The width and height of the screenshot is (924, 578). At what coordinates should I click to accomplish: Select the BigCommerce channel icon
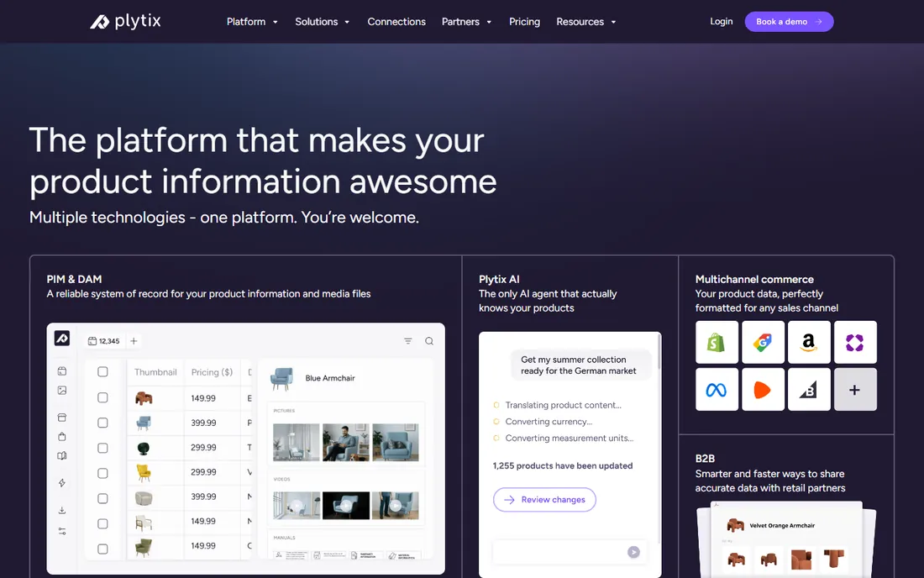coord(809,390)
